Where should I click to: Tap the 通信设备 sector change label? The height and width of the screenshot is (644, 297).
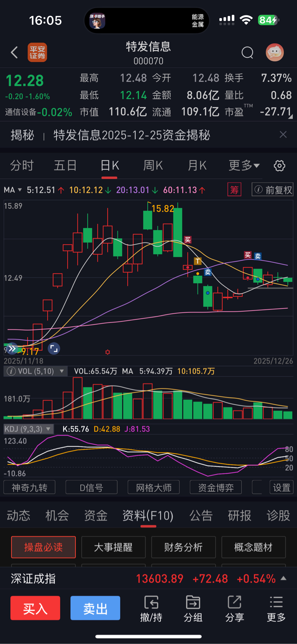click(x=38, y=112)
